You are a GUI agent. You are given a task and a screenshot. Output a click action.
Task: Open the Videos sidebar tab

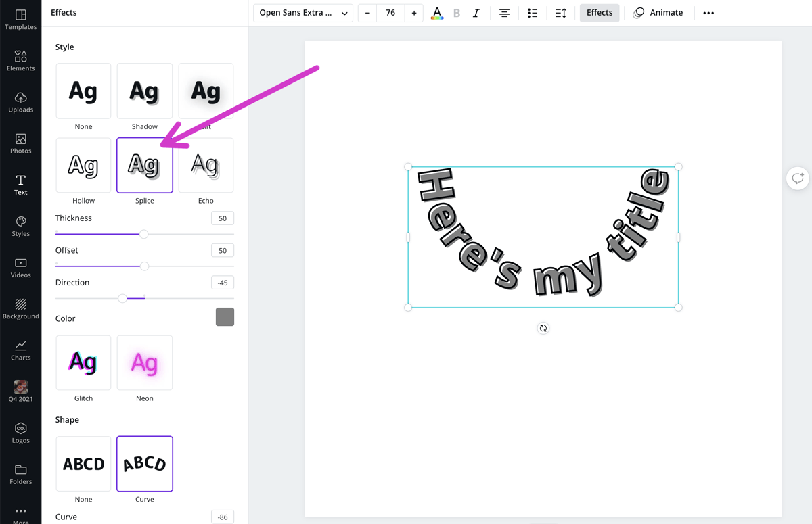click(x=20, y=268)
